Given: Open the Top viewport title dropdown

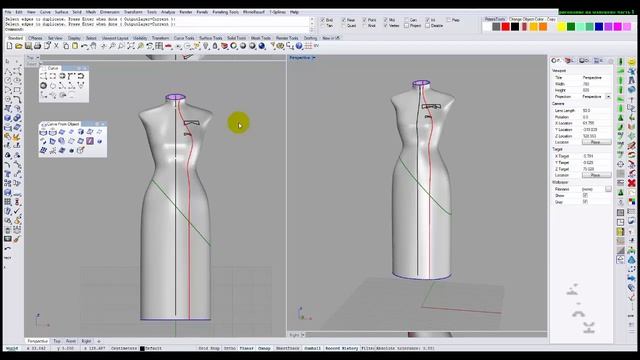Looking at the screenshot, I should [x=37, y=58].
